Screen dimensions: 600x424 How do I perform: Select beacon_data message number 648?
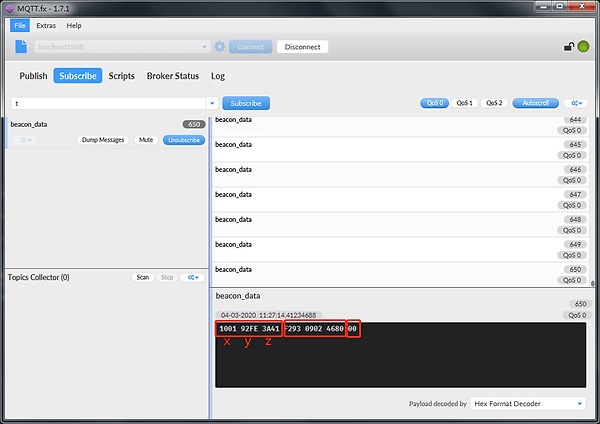[x=401, y=225]
